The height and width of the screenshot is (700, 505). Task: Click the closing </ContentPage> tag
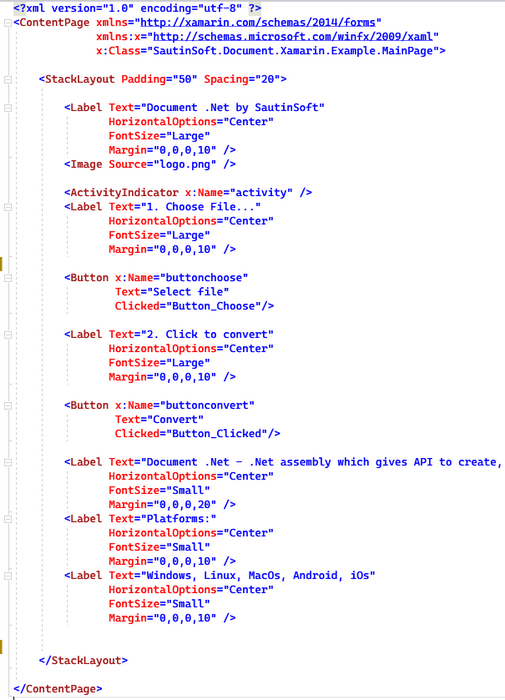tap(58, 689)
